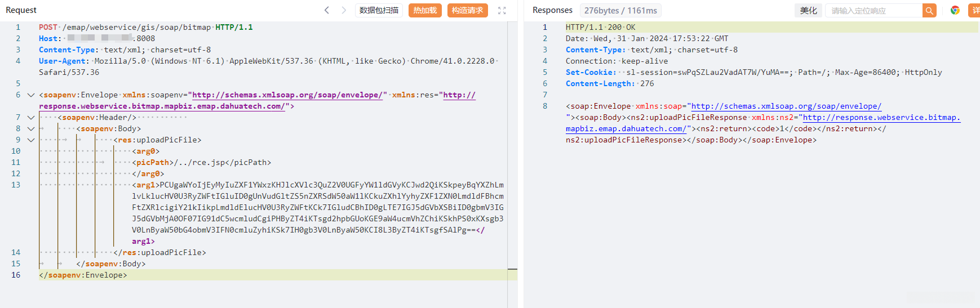Collapse the res:uploadPicFile fold at line 9
This screenshot has height=308, width=980.
31,140
